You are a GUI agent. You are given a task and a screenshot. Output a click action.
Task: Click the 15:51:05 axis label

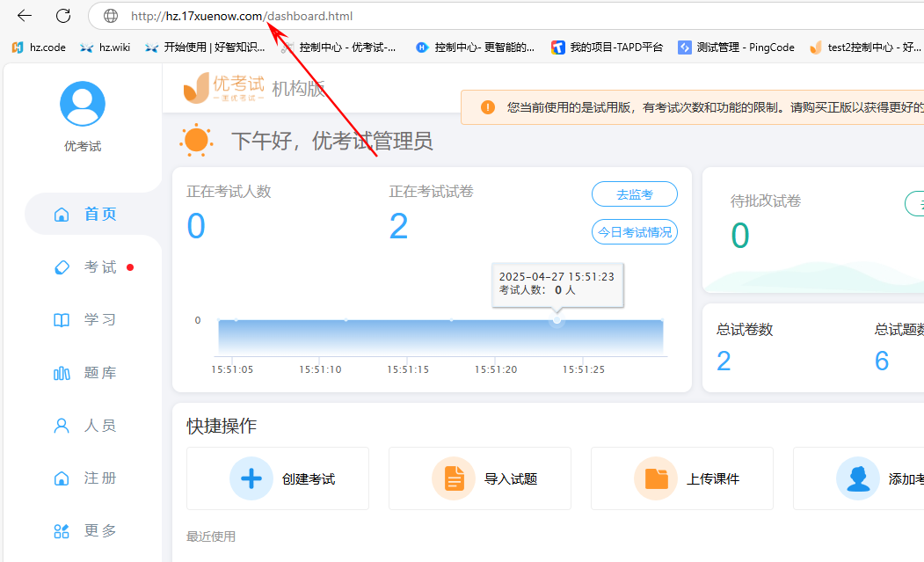pyautogui.click(x=232, y=369)
